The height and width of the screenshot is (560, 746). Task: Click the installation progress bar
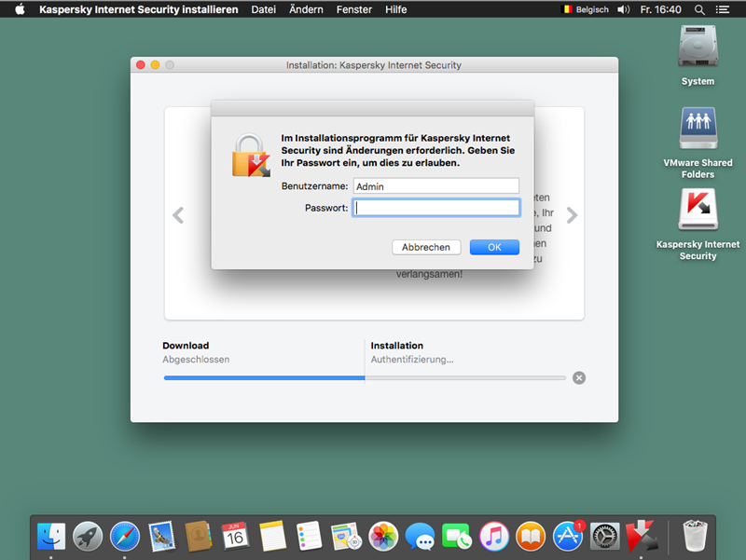[x=365, y=377]
